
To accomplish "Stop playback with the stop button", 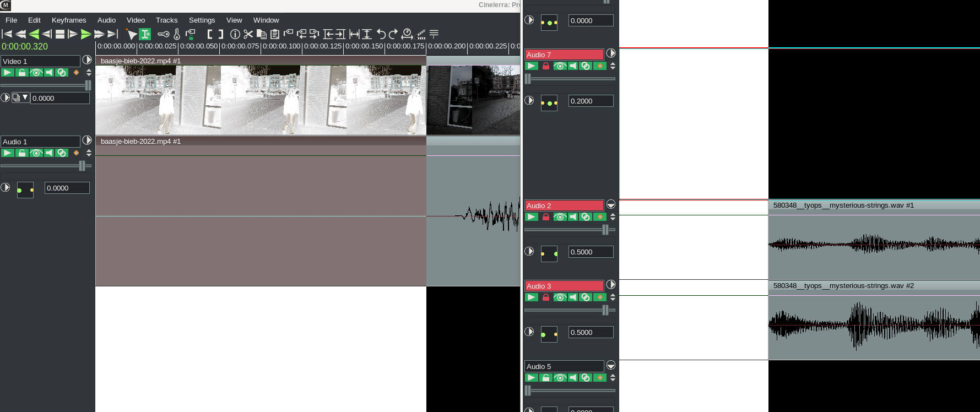I will [60, 34].
